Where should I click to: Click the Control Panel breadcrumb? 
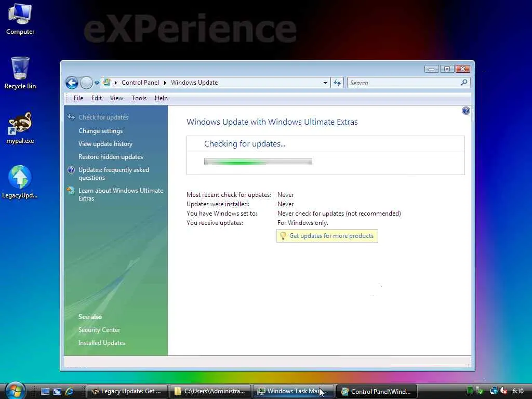(140, 83)
